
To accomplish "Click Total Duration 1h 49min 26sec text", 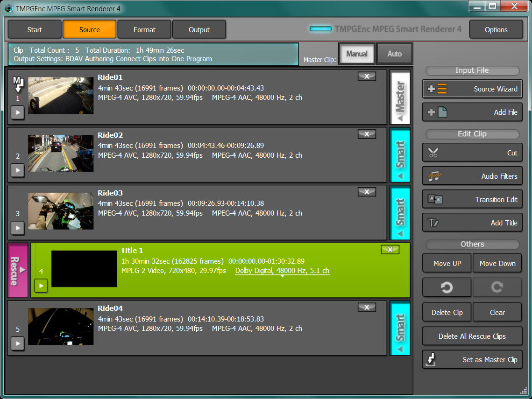I will coord(135,50).
